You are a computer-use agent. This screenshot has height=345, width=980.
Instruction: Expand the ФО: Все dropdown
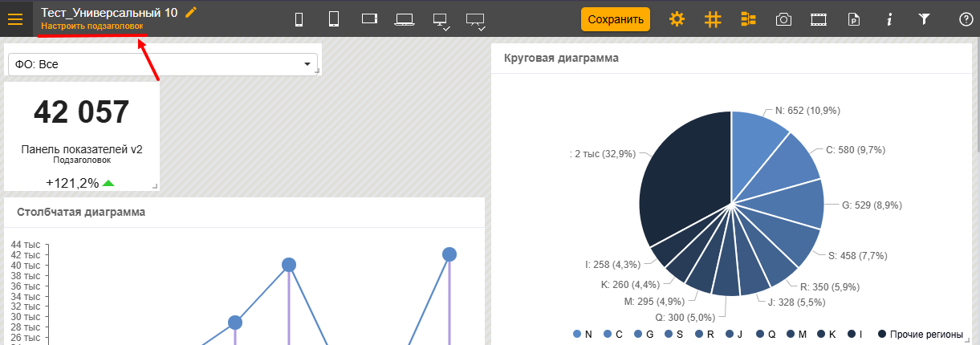click(162, 64)
